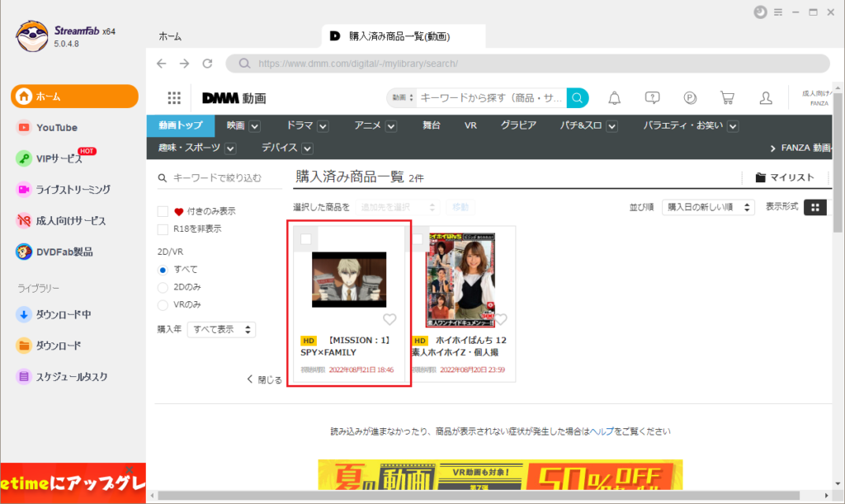Check the SPY×FAMILY item checkbox
Image resolution: width=845 pixels, height=504 pixels.
306,239
